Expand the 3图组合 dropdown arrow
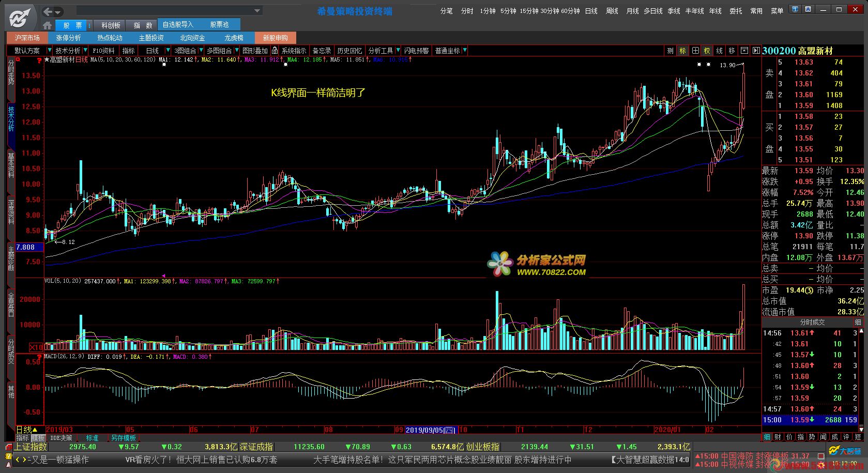 click(201, 50)
